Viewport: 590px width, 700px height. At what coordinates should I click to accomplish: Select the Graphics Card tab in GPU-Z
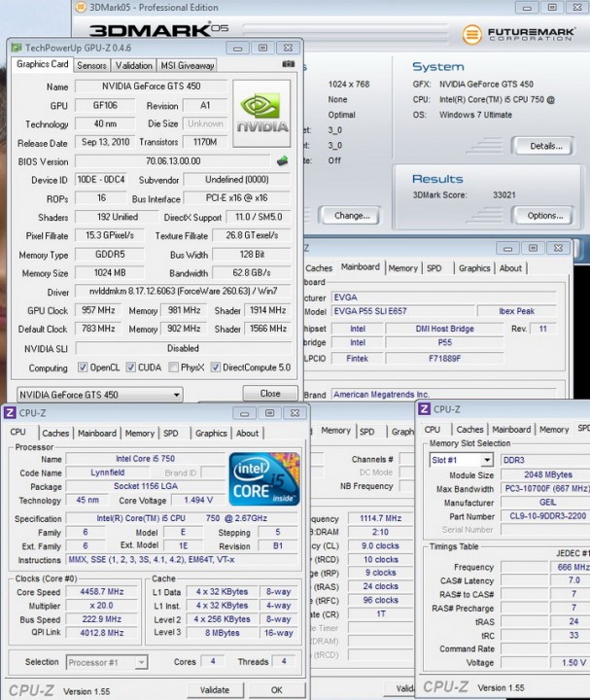pyautogui.click(x=43, y=64)
